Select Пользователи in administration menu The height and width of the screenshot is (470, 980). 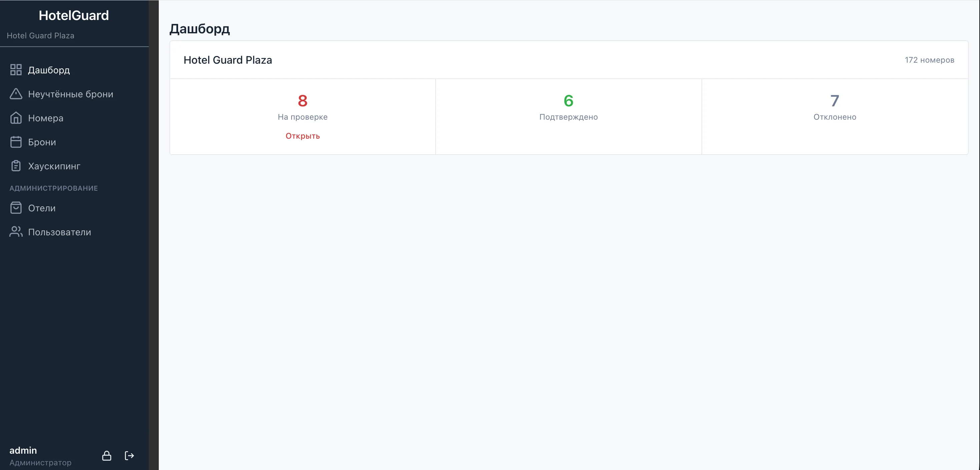[59, 232]
